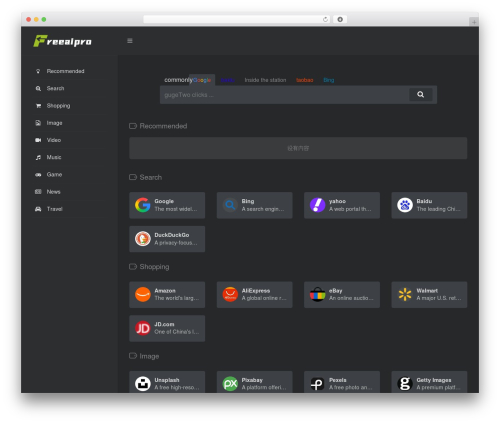Select the Inside the station tab
The width and height of the screenshot is (500, 423).
[x=265, y=80]
